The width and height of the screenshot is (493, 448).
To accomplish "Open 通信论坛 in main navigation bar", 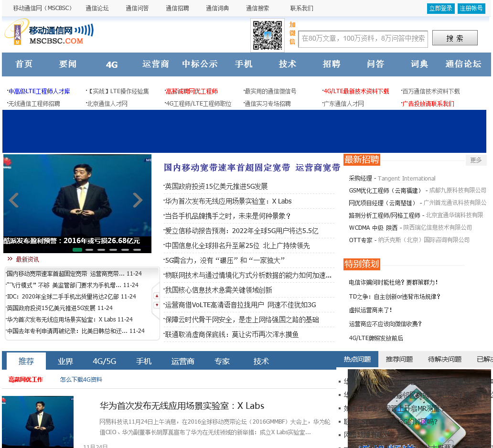I will tap(463, 64).
